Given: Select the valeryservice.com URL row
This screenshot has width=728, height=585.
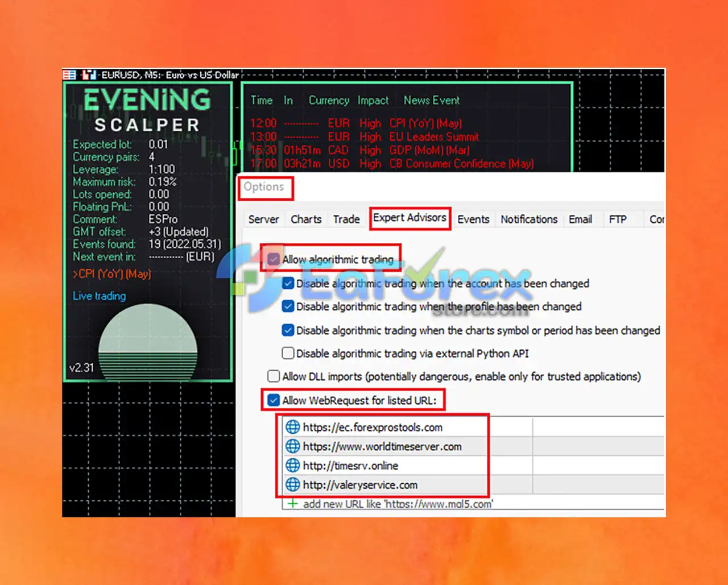Looking at the screenshot, I should point(473,485).
